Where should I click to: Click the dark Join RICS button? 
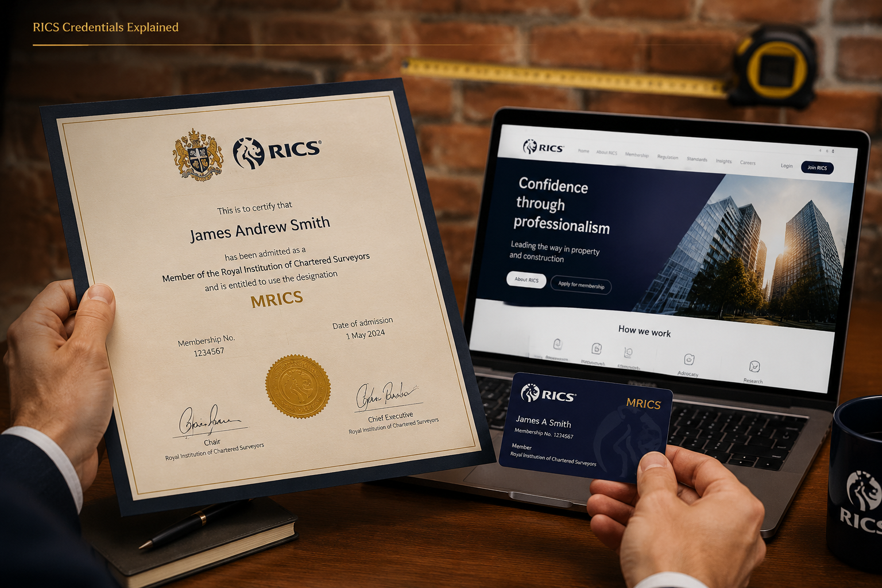pyautogui.click(x=817, y=168)
